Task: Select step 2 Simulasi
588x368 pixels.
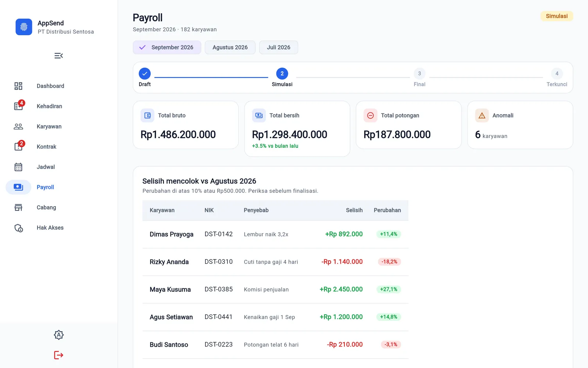Action: pos(282,77)
